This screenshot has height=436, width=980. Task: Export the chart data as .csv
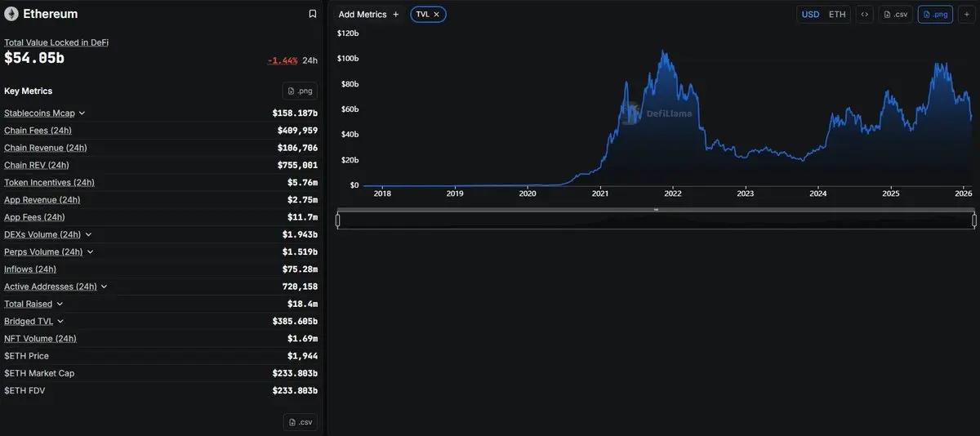click(895, 15)
